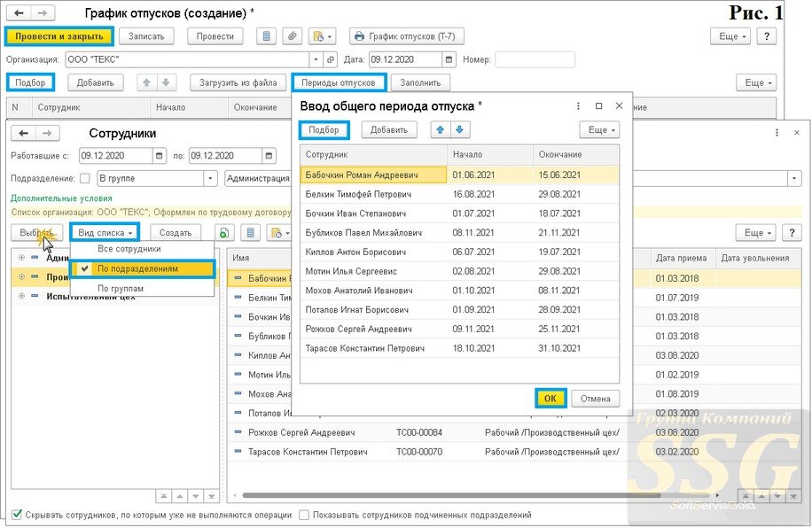Click the horizontal scrollbar of the employees list
This screenshot has width=812, height=528.
click(x=450, y=495)
